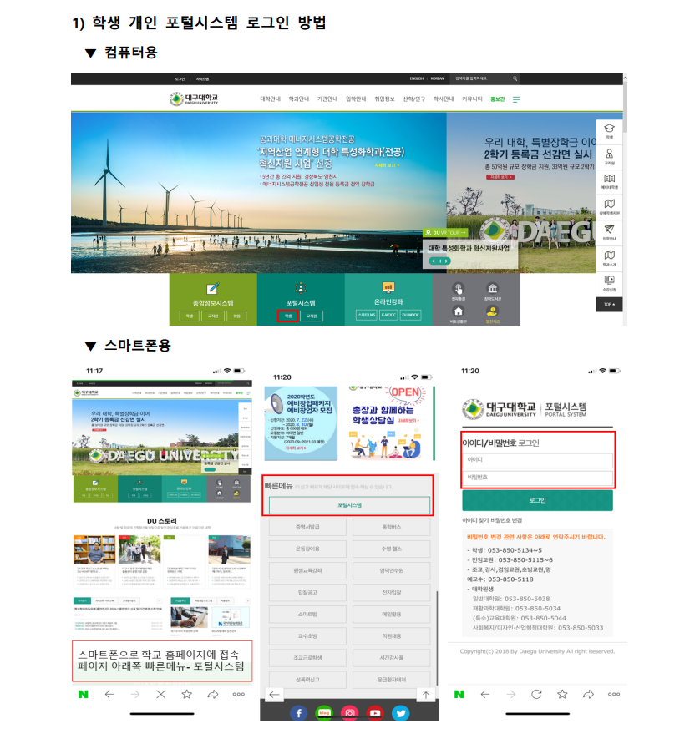Open the YouTube icon in mobile footer
Viewport: 700px width, 749px height.
coord(376,712)
